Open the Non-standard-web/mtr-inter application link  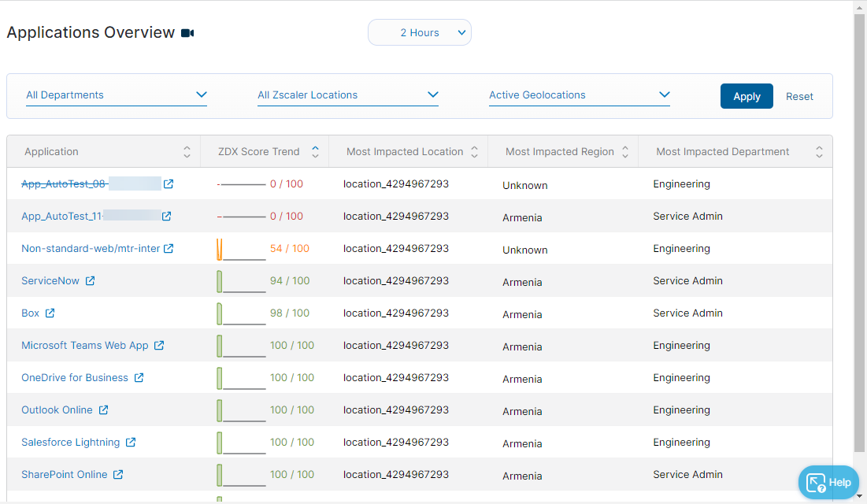point(91,249)
